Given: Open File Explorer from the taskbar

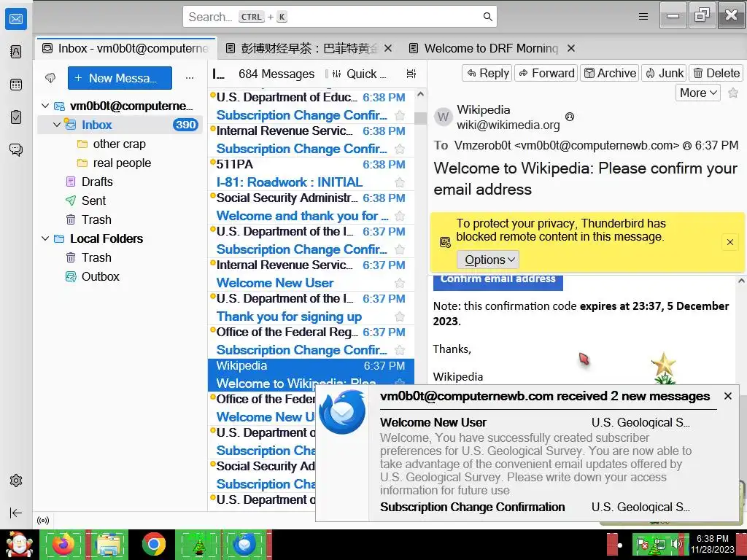Looking at the screenshot, I should (109, 544).
